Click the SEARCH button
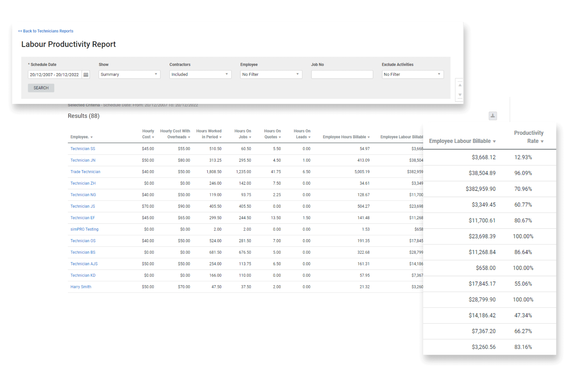Viewport: 569px width, 392px height. [x=41, y=88]
